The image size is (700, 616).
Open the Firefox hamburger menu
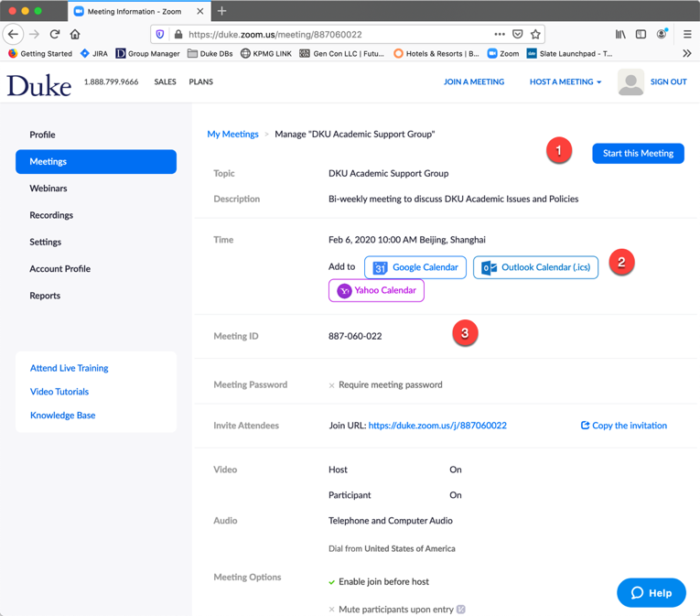click(x=687, y=35)
